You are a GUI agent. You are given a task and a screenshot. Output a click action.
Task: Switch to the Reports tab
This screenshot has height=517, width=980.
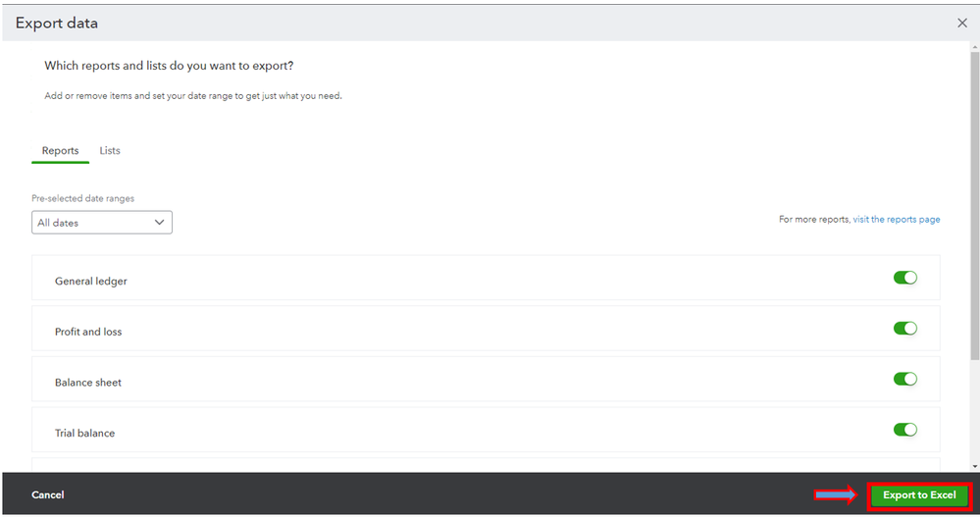coord(60,151)
